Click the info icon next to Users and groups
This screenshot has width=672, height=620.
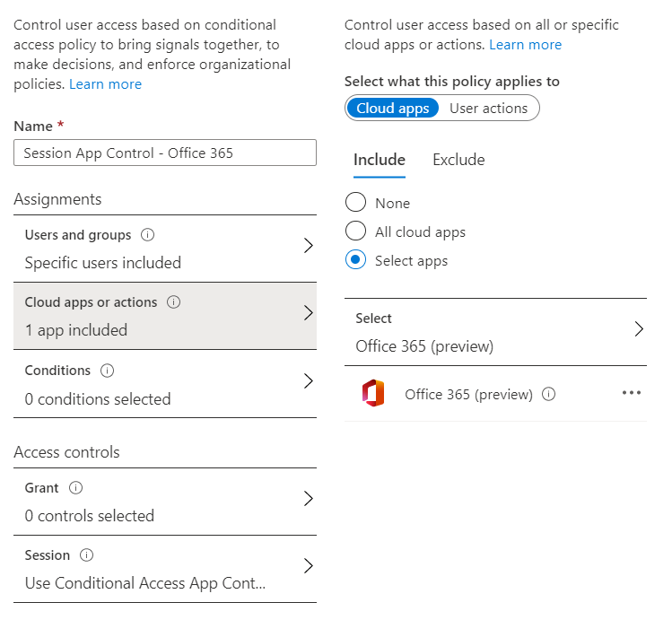148,235
